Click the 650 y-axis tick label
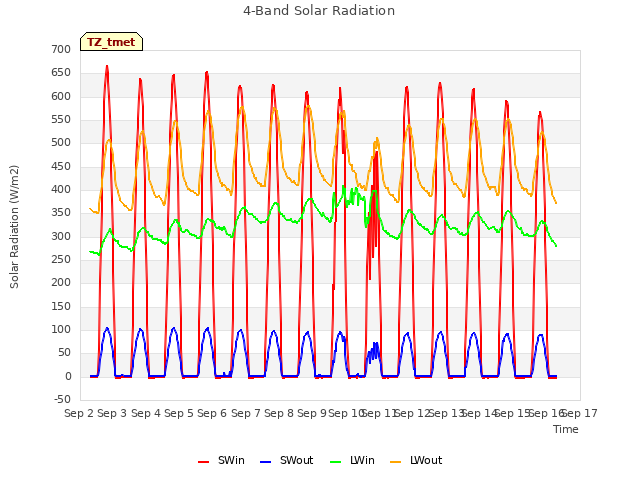The width and height of the screenshot is (640, 480). pos(61,73)
